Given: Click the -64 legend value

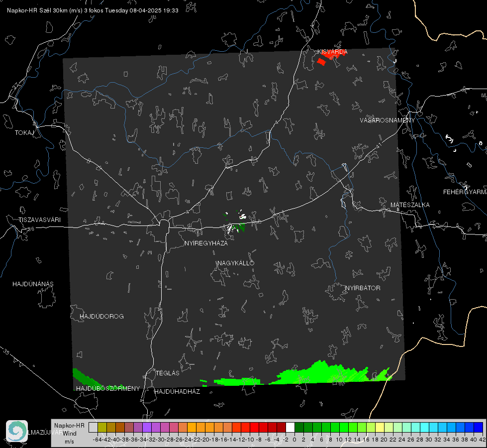Looking at the screenshot, I should (97, 440).
